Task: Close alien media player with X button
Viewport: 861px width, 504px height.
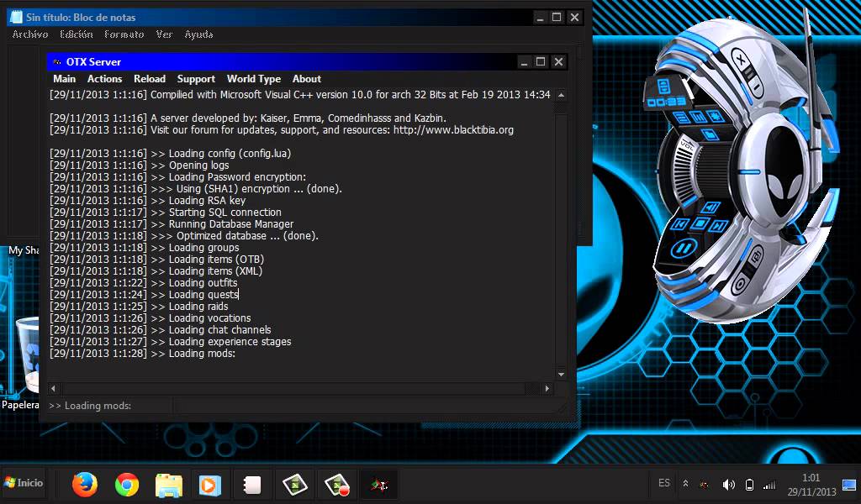Action: point(741,59)
